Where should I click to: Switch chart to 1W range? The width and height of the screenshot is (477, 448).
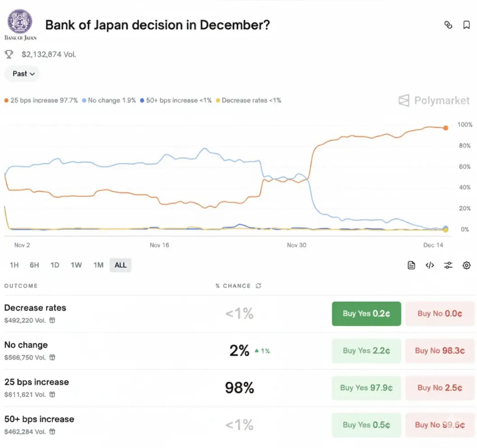pos(76,265)
